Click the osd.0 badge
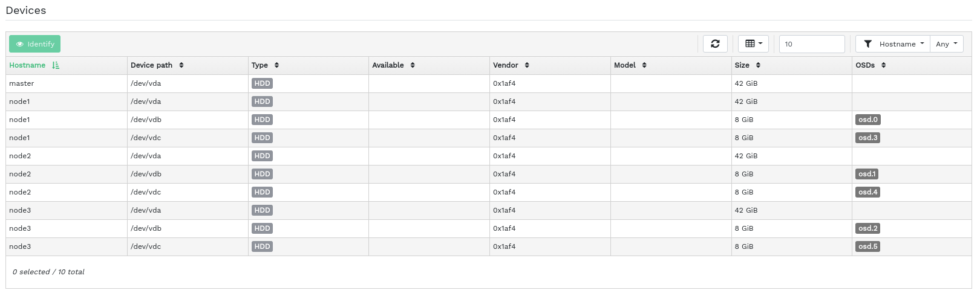 coord(867,120)
